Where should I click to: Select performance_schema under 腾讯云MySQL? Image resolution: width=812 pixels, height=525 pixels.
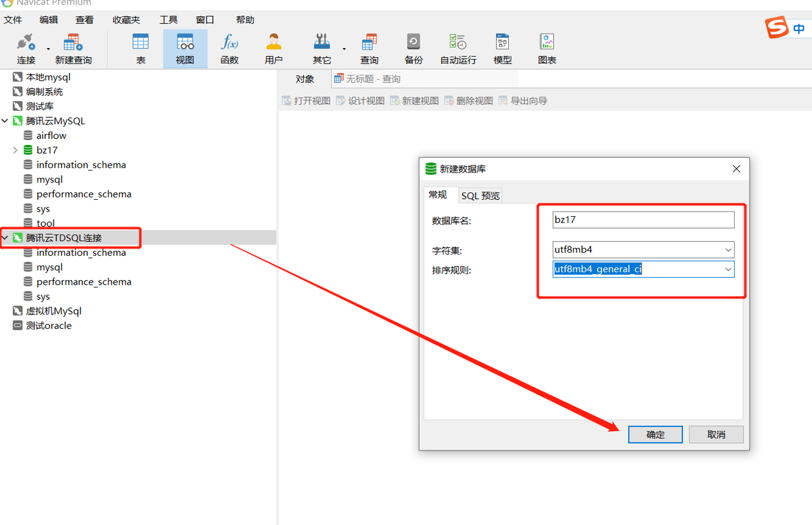tap(84, 194)
